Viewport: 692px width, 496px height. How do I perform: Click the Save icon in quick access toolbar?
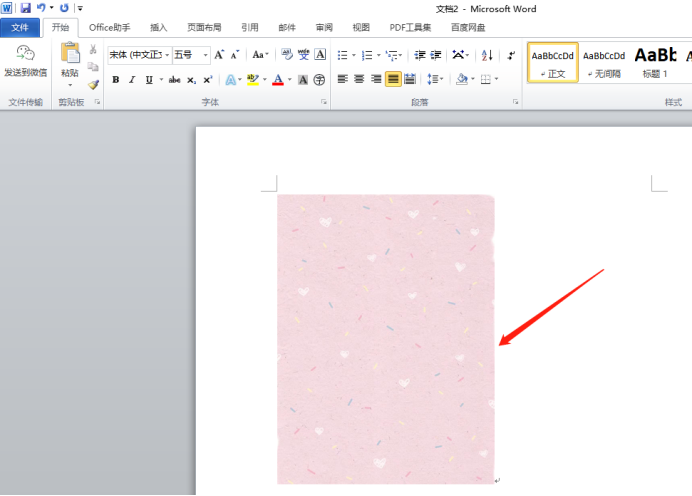point(26,8)
